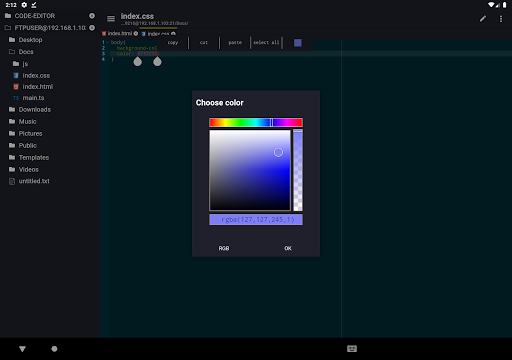512x360 pixels.
Task: Pick a shade in saturation color square
Action: click(x=250, y=170)
